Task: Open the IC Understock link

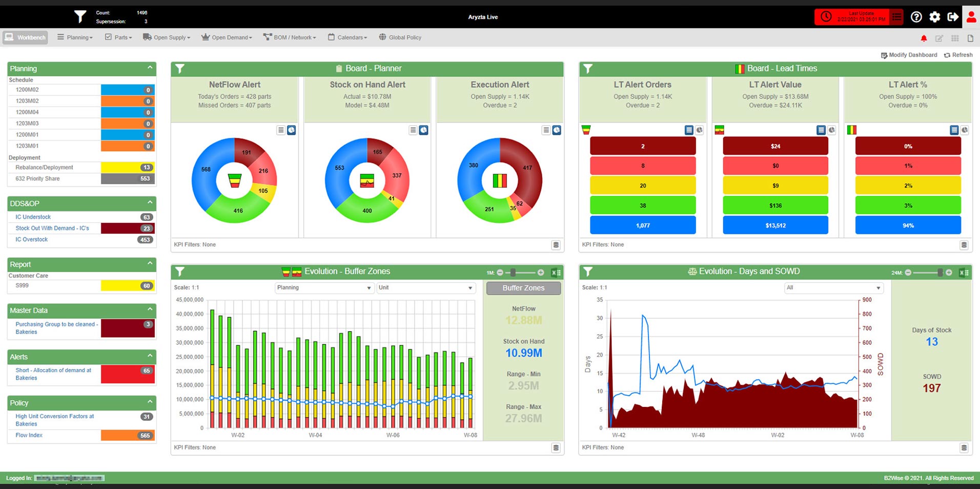Action: pos(33,217)
